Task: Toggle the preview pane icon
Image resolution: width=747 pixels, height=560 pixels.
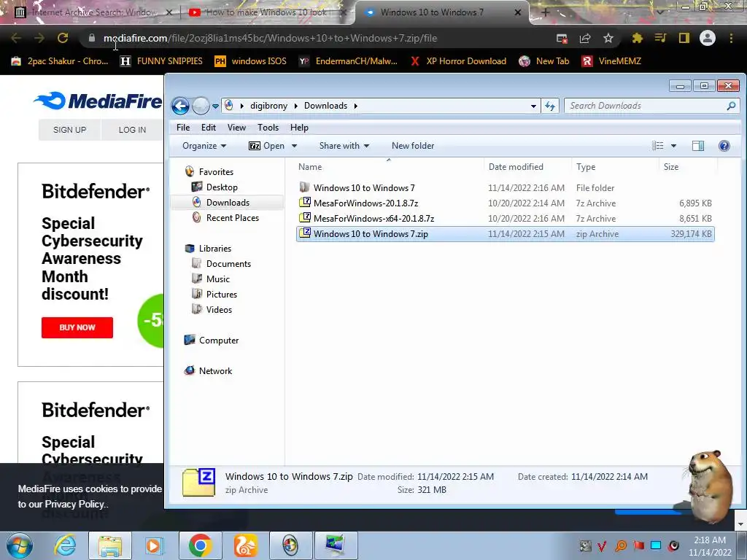Action: pyautogui.click(x=698, y=146)
